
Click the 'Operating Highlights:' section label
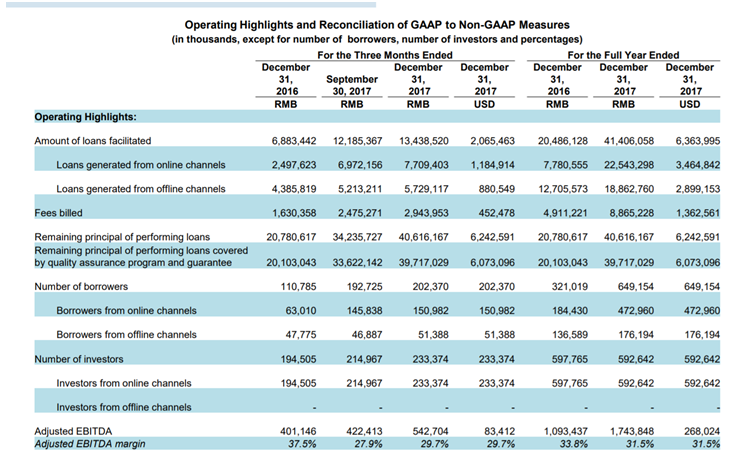click(86, 117)
